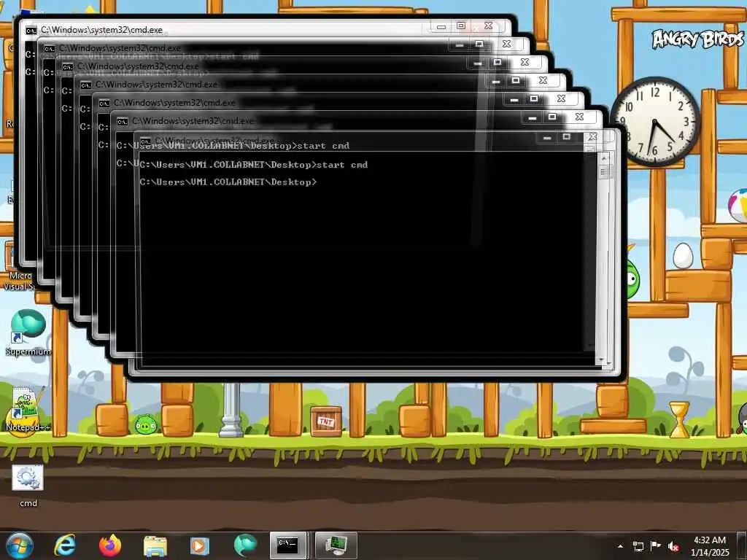
Task: Select the Supermium desktop shortcut
Action: 28,332
